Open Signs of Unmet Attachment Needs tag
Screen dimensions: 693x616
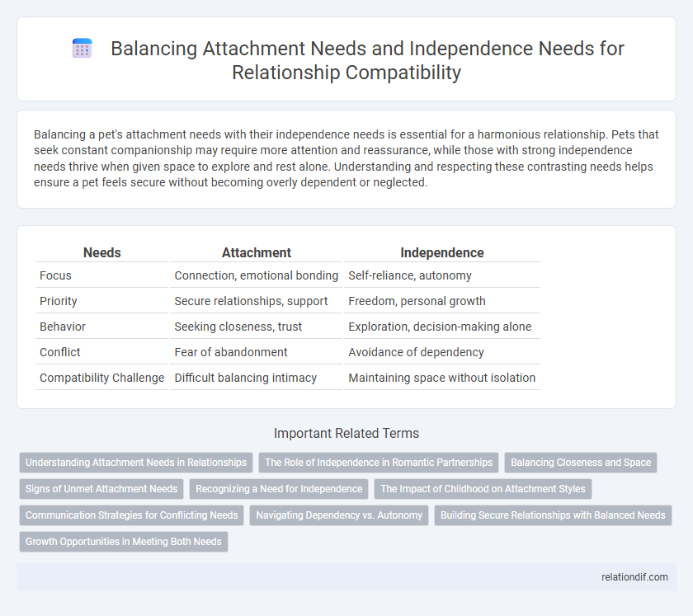[101, 489]
